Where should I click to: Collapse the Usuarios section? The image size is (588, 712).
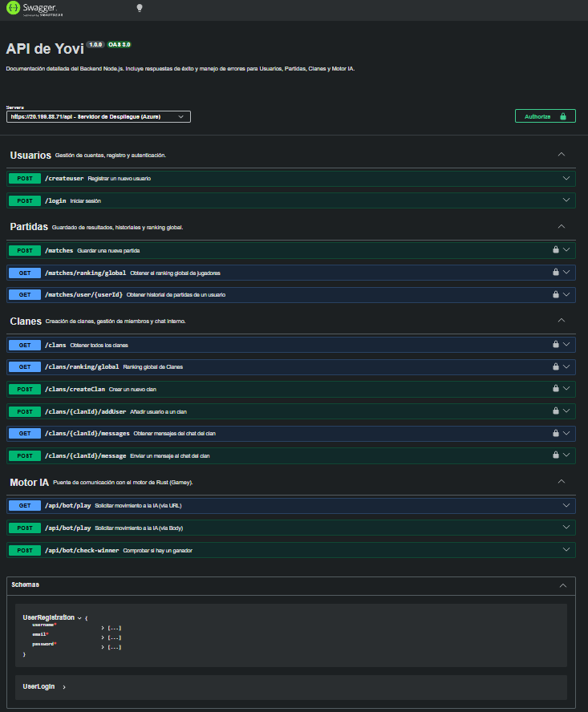[562, 154]
